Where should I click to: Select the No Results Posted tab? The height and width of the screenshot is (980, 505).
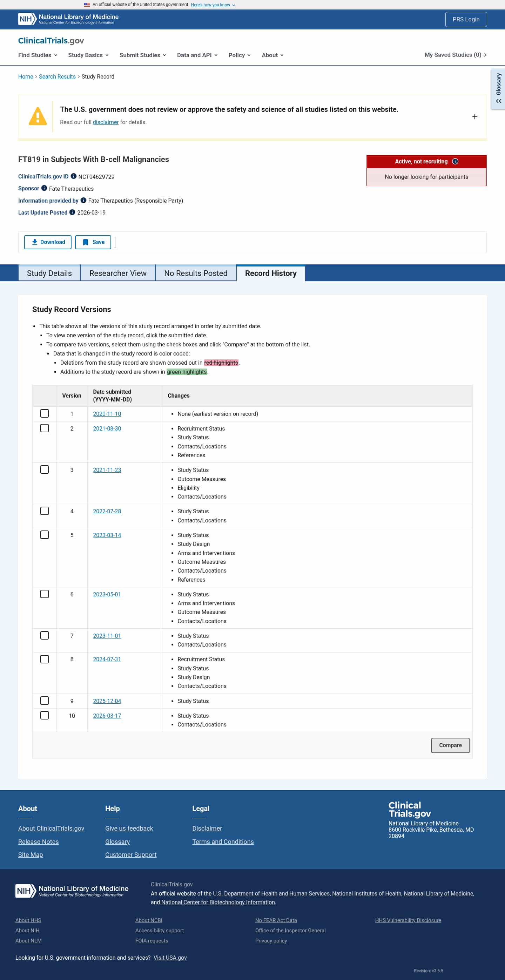(x=196, y=273)
